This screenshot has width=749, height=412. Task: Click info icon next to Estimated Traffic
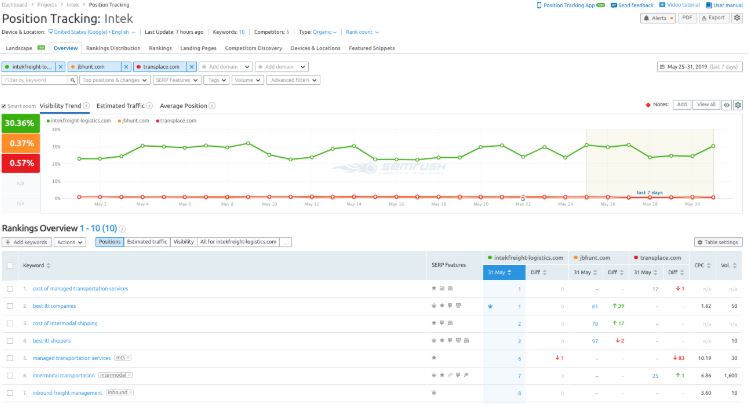point(150,106)
